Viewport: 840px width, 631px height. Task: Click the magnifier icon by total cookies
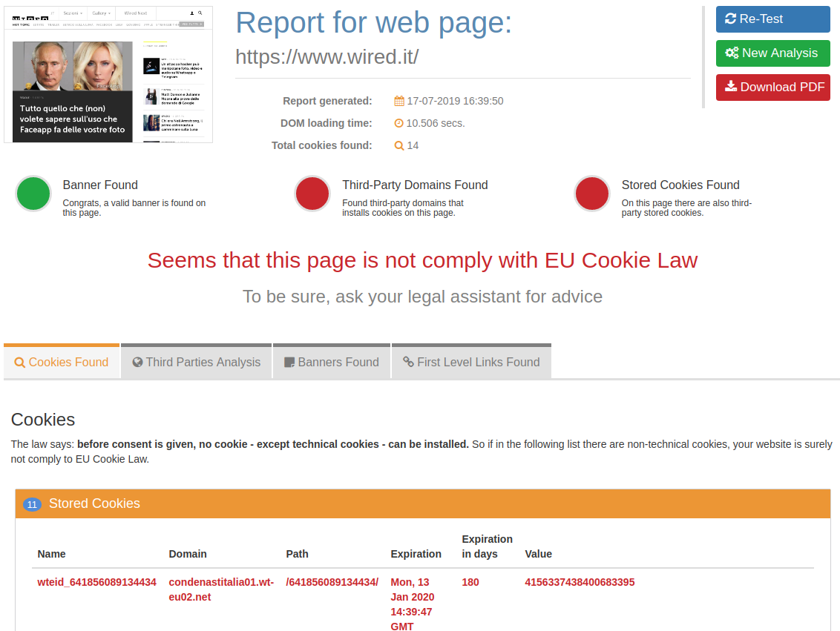[398, 145]
